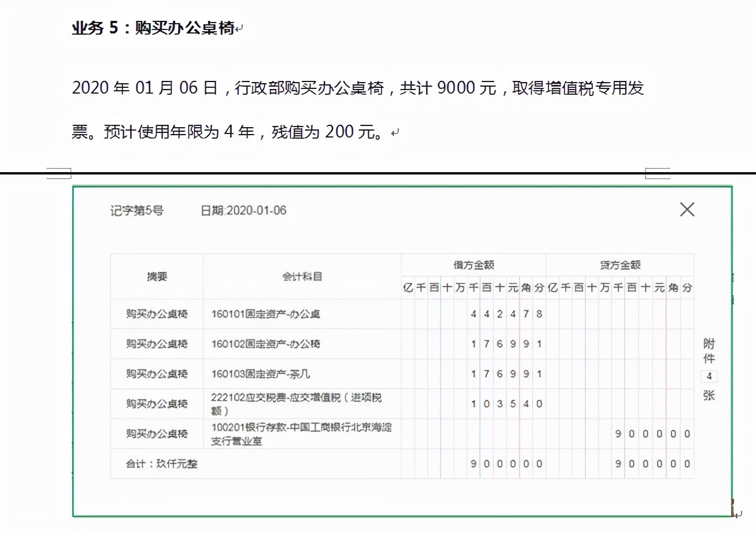Screen dimensions: 756x535
Task: Click the date field 日期:2020-01-06
Action: pos(243,210)
